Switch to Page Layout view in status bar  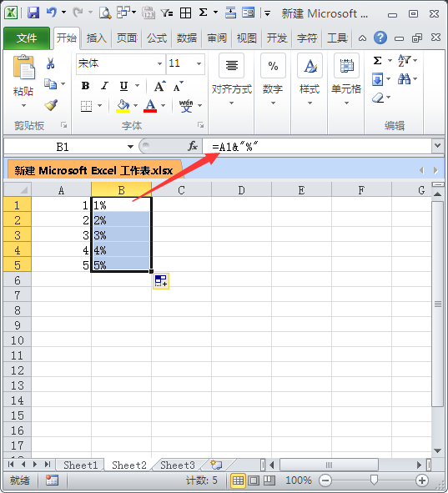click(x=254, y=480)
